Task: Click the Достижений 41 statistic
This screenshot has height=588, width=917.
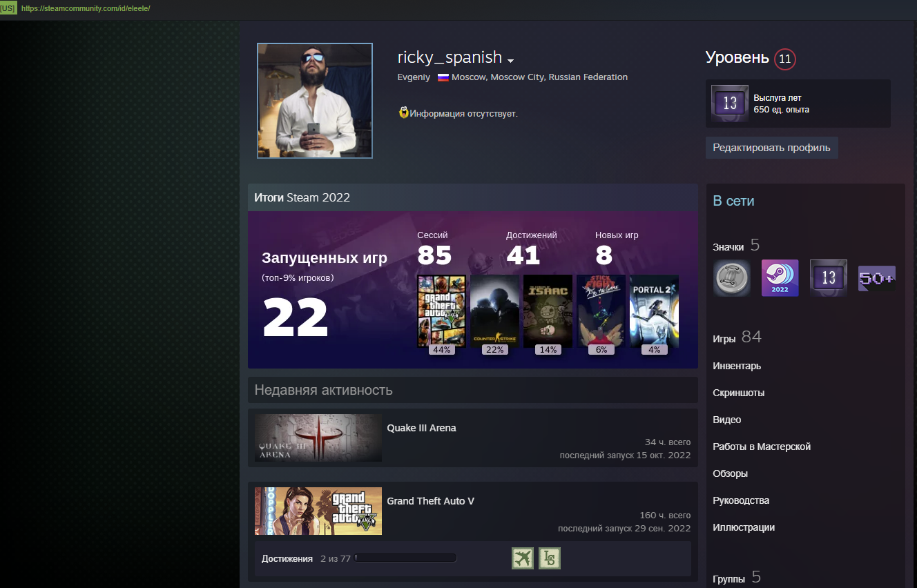Action: (x=532, y=249)
